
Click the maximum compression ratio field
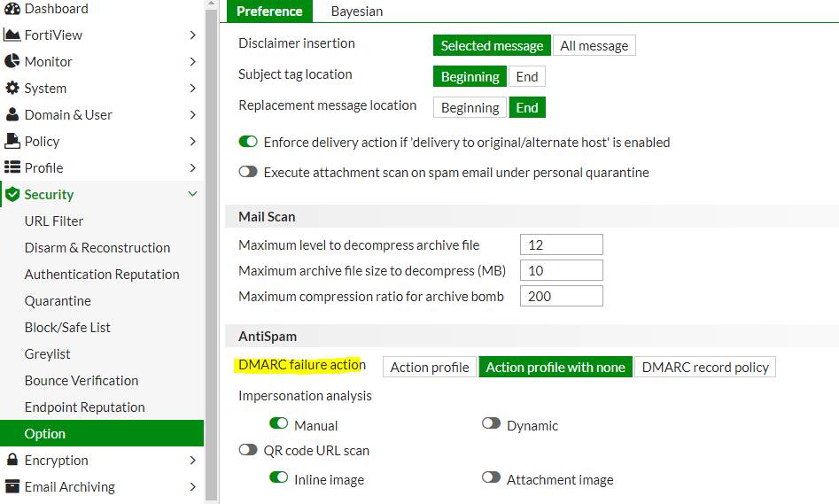pos(561,296)
